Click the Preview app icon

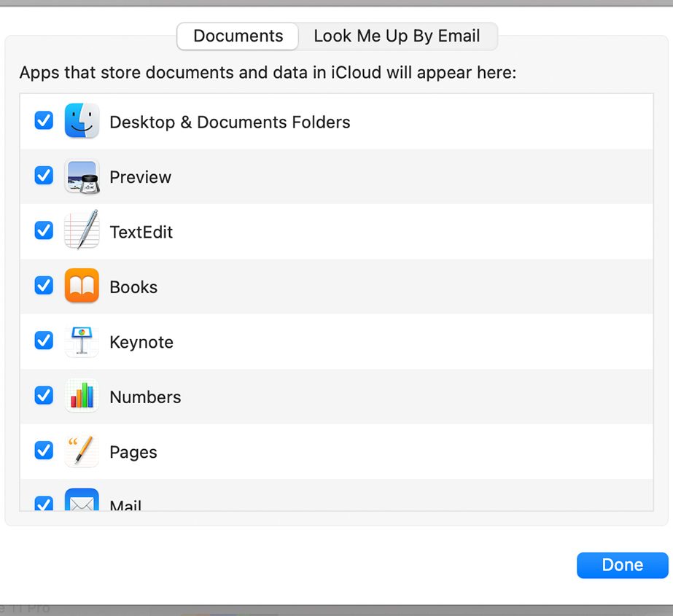(x=82, y=176)
